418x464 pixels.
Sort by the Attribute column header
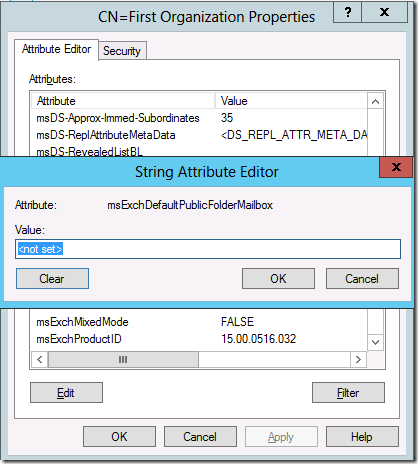coord(123,101)
